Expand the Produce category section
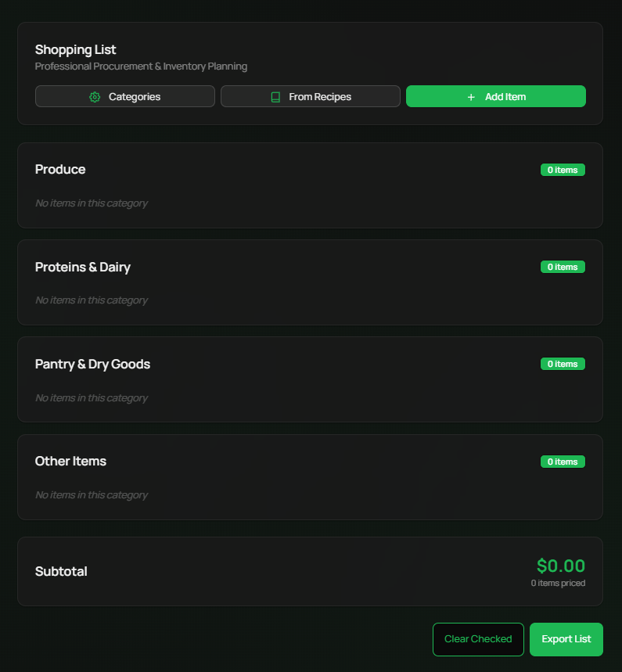622x672 pixels. (60, 170)
